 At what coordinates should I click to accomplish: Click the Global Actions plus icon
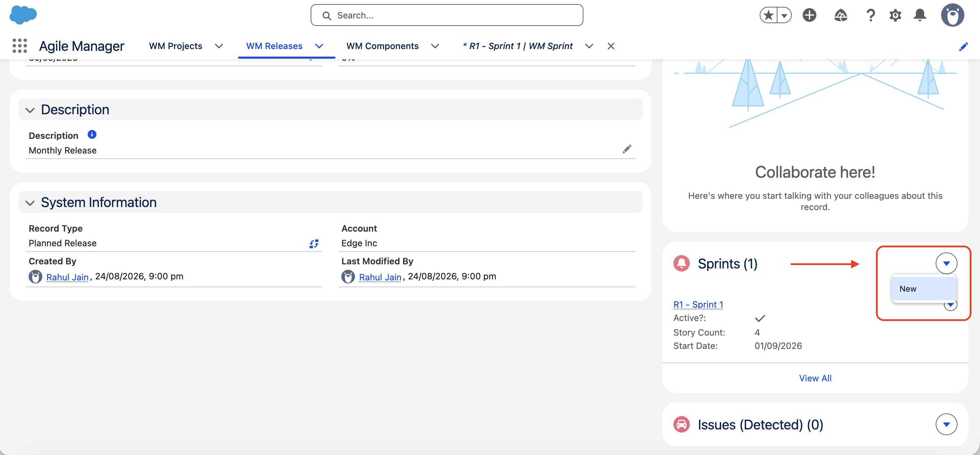click(x=809, y=15)
